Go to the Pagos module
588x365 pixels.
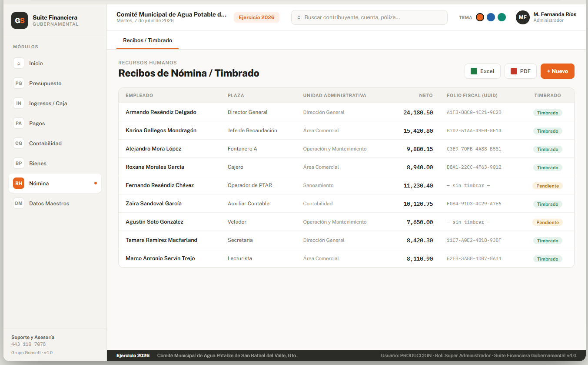tap(55, 123)
